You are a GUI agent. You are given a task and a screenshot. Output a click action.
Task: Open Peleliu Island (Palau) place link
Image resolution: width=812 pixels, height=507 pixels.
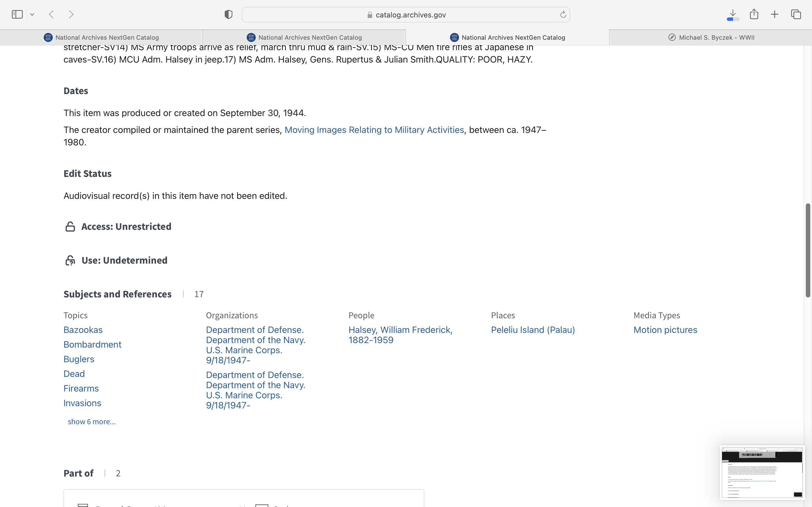[533, 330]
